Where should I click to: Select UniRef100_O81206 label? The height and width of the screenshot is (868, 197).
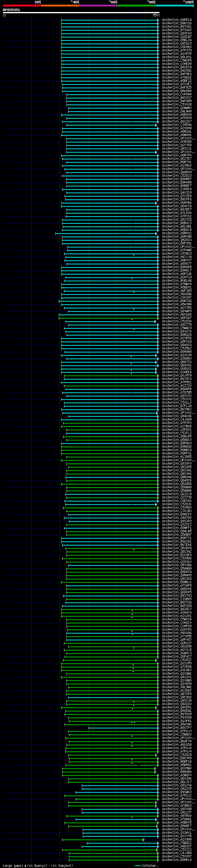(176, 785)
